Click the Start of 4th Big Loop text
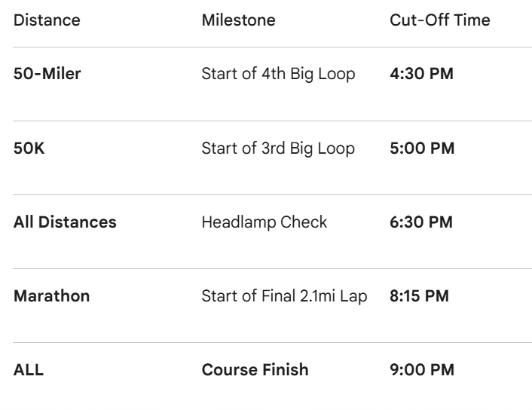Viewport: 532px width, 410px height. point(278,75)
